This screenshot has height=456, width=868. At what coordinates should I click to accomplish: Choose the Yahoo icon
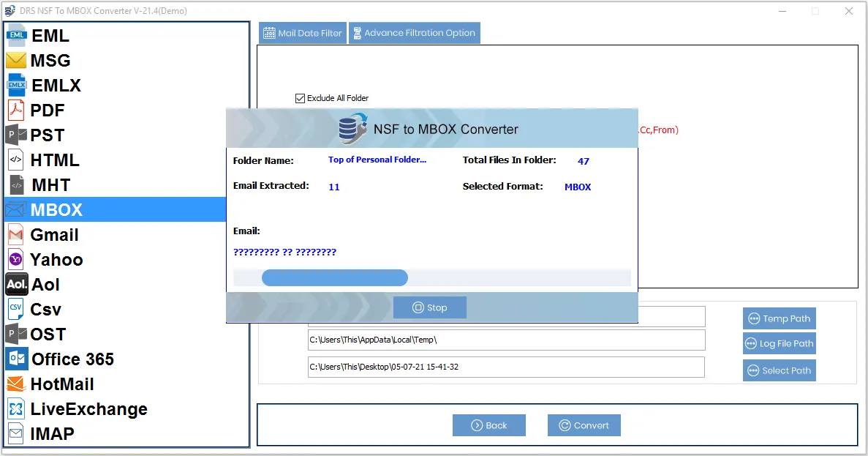(15, 259)
